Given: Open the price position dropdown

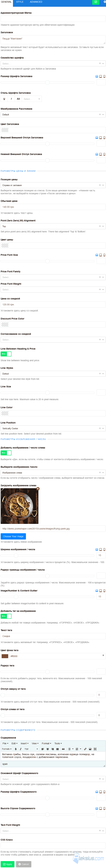Looking at the screenshot, I should tap(53, 185).
